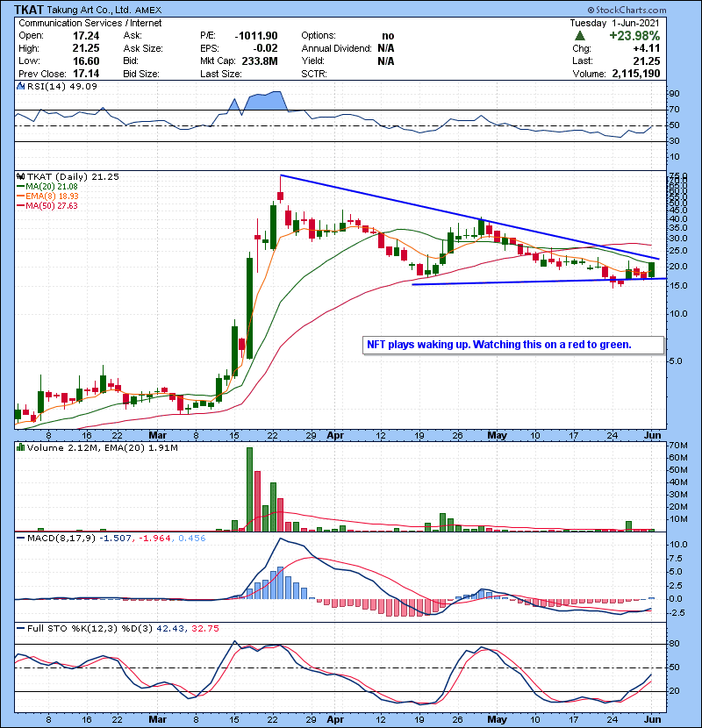The width and height of the screenshot is (702, 728).
Task: Click the Open 17.24 value
Action: click(86, 36)
